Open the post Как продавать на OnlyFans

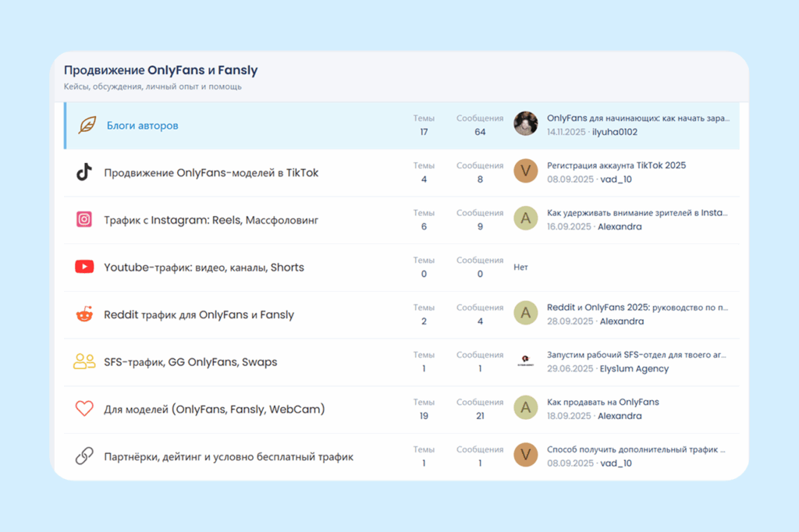click(x=602, y=402)
